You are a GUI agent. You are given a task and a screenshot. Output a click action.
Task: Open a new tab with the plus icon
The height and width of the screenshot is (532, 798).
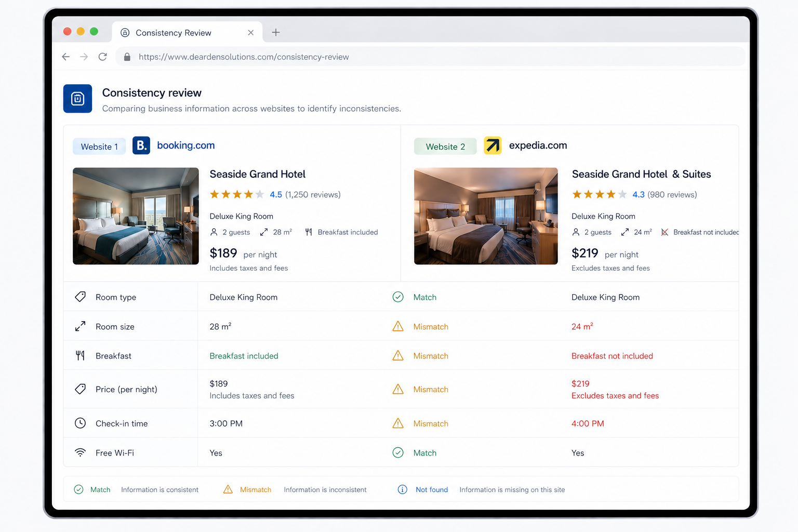pyautogui.click(x=276, y=32)
